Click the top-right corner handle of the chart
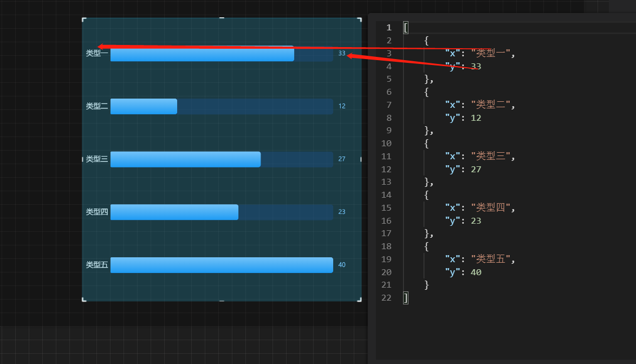This screenshot has height=364, width=636. (359, 19)
